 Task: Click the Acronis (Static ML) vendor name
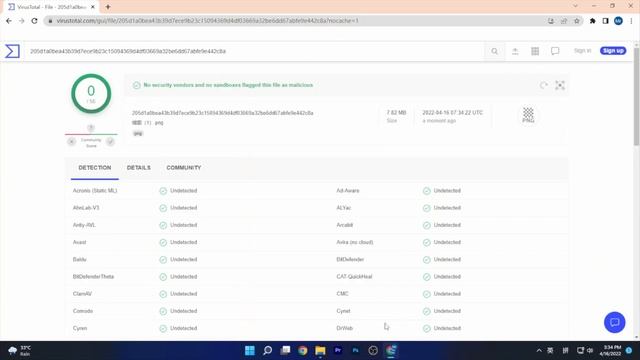click(x=95, y=191)
